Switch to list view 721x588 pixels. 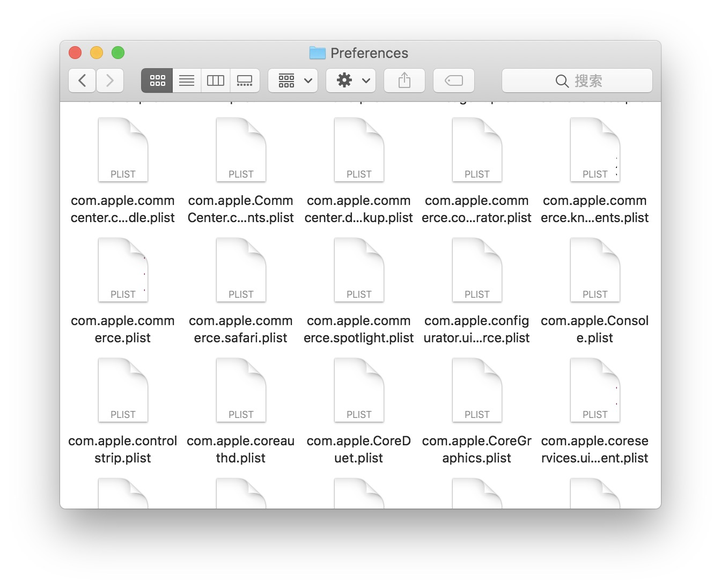(x=187, y=80)
